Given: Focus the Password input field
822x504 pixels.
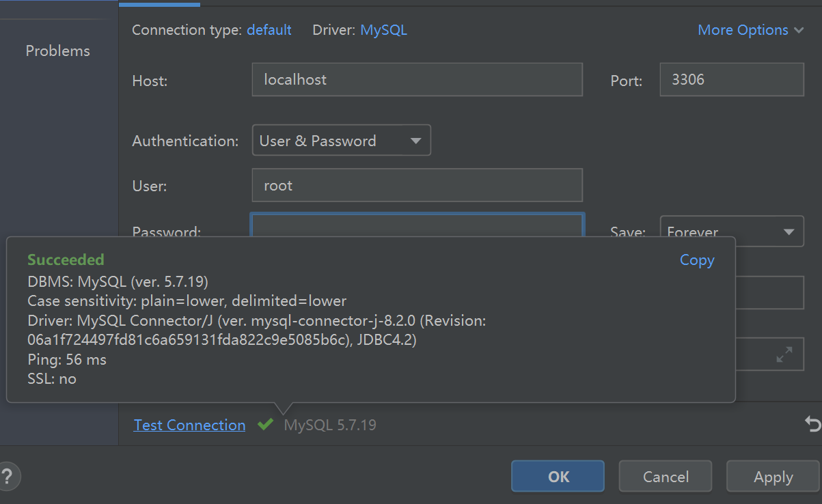Looking at the screenshot, I should [x=417, y=225].
